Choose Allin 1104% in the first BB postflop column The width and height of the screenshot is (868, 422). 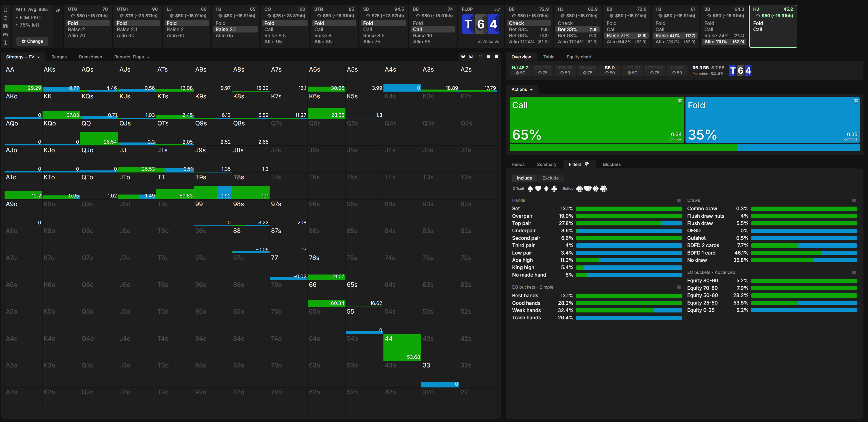[529, 42]
